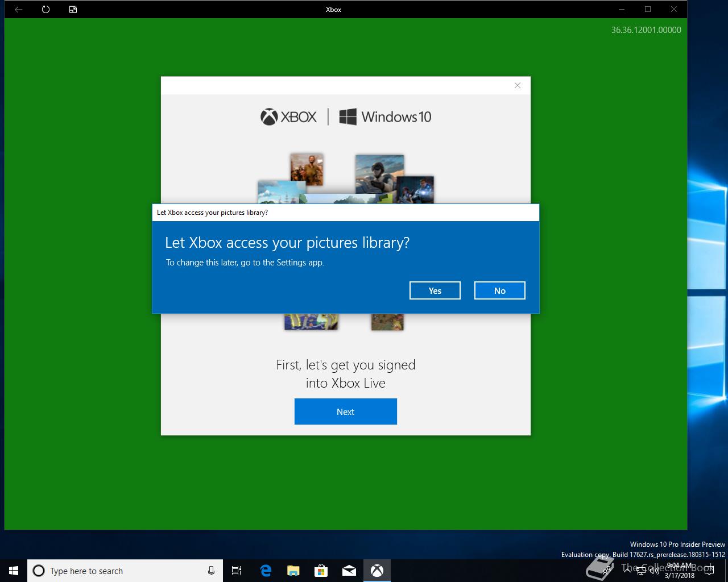Allow pictures library access with Yes
The width and height of the screenshot is (728, 582).
click(x=435, y=290)
